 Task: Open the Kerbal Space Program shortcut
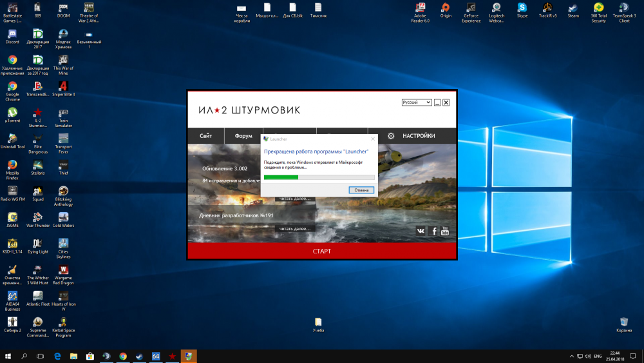(63, 322)
